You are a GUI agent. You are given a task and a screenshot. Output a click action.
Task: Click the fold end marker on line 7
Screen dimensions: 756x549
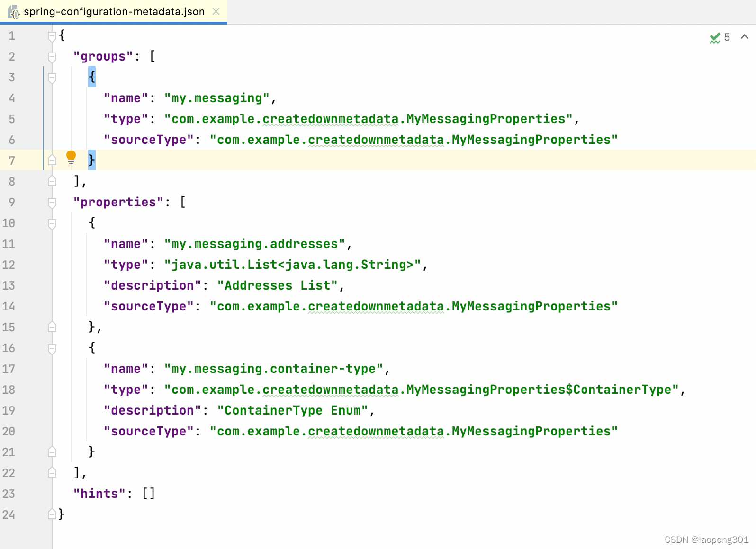(x=52, y=160)
